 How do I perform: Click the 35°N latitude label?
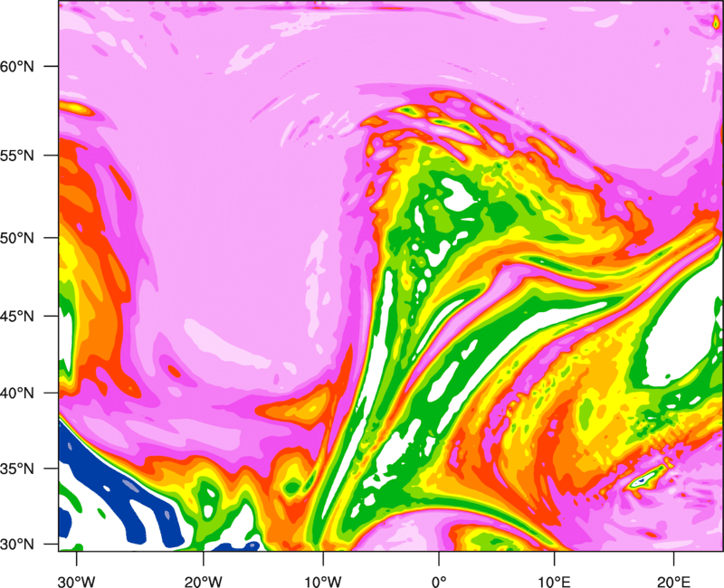(17, 469)
